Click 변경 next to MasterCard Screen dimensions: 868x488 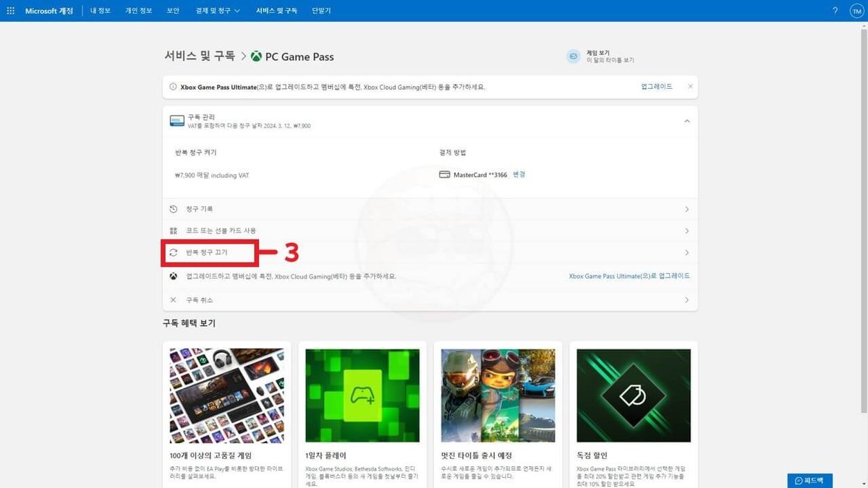519,174
